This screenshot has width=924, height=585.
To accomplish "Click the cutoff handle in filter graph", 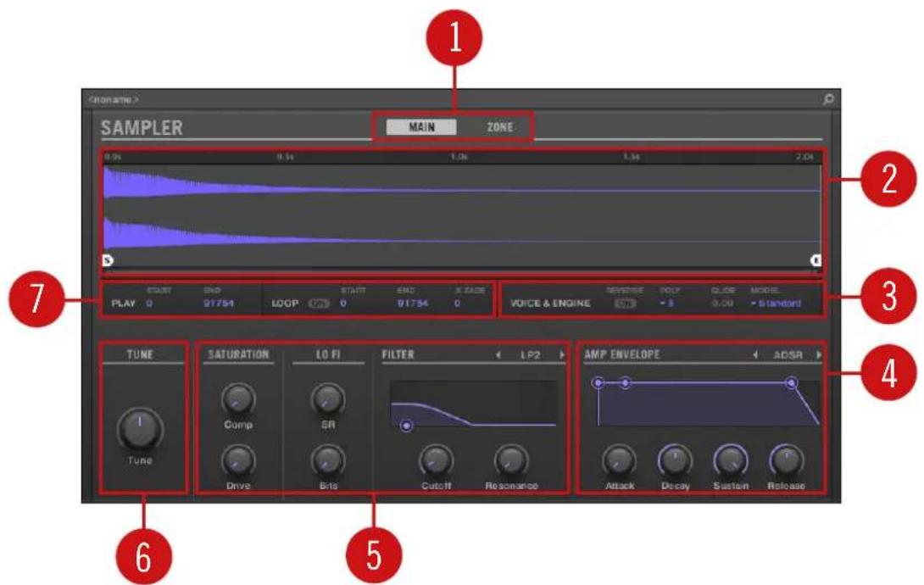I will 406,426.
